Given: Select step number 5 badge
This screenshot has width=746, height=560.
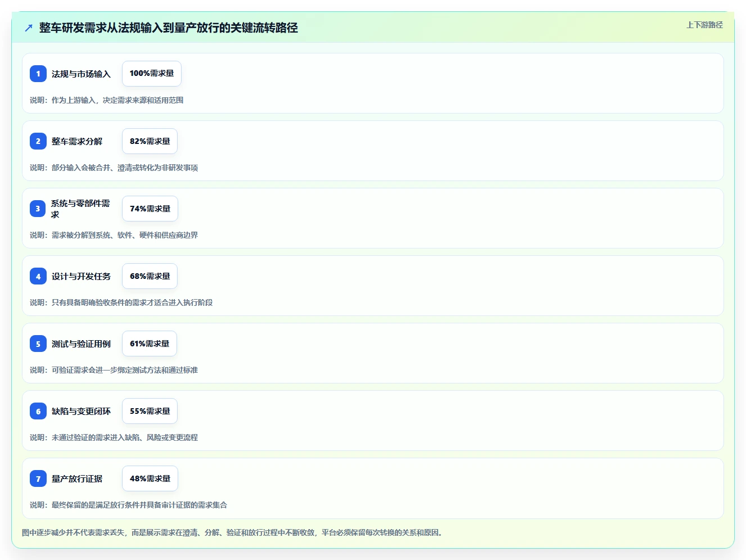Looking at the screenshot, I should (x=38, y=344).
